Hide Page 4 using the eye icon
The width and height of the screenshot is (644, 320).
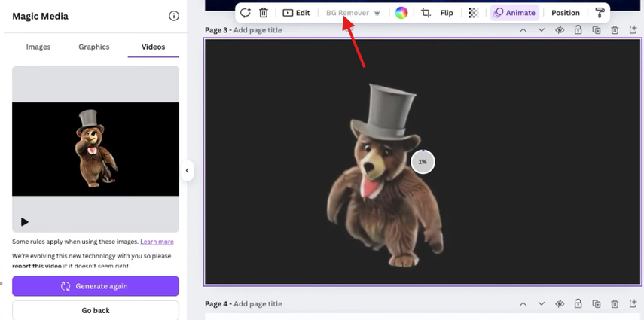[560, 304]
